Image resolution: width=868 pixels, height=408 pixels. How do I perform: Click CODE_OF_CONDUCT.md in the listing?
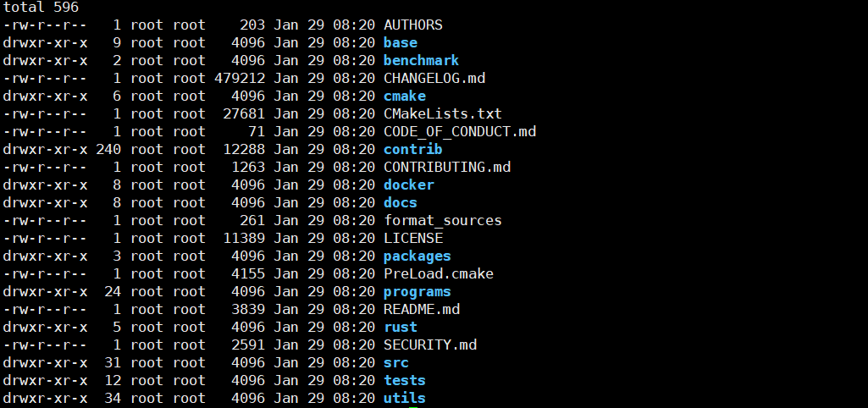click(x=459, y=131)
